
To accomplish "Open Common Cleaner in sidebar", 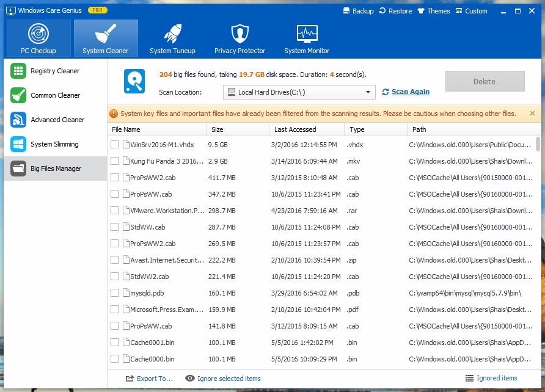I will coord(55,95).
